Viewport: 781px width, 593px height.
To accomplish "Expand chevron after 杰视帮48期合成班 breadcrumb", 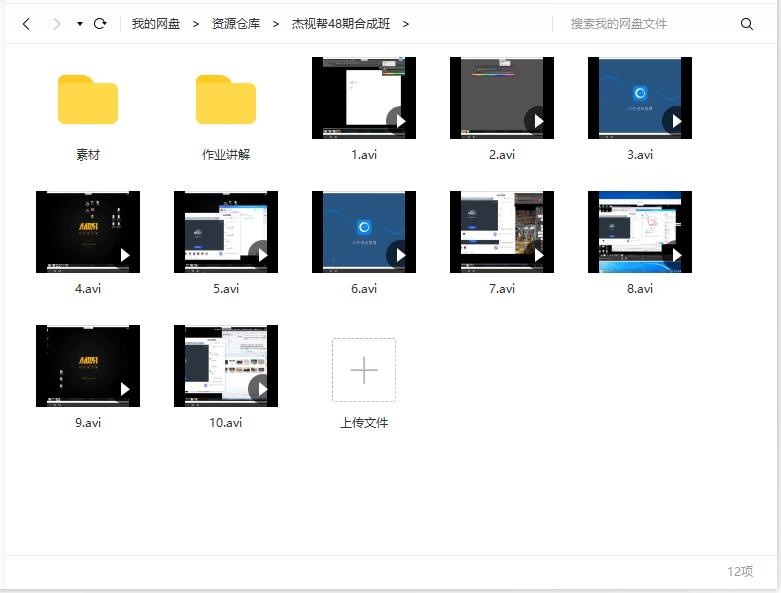I will coord(405,24).
